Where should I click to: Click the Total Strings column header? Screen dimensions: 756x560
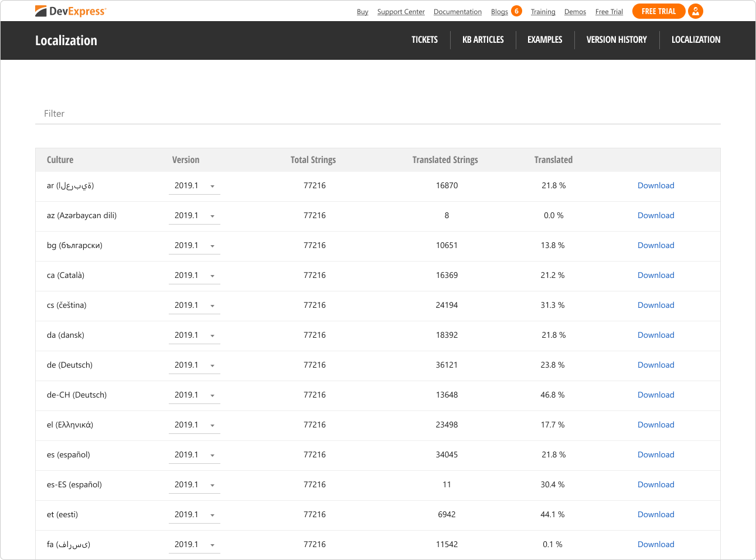click(x=314, y=160)
